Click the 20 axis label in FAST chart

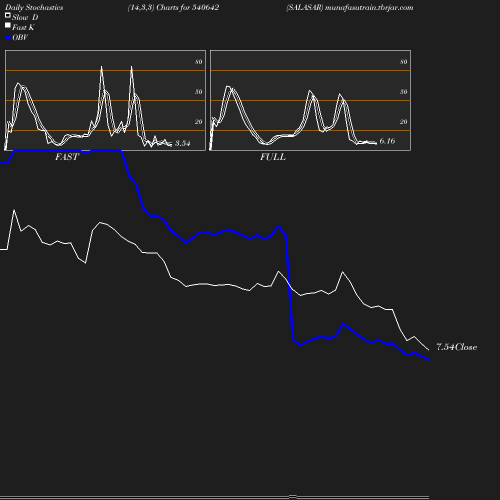point(198,122)
